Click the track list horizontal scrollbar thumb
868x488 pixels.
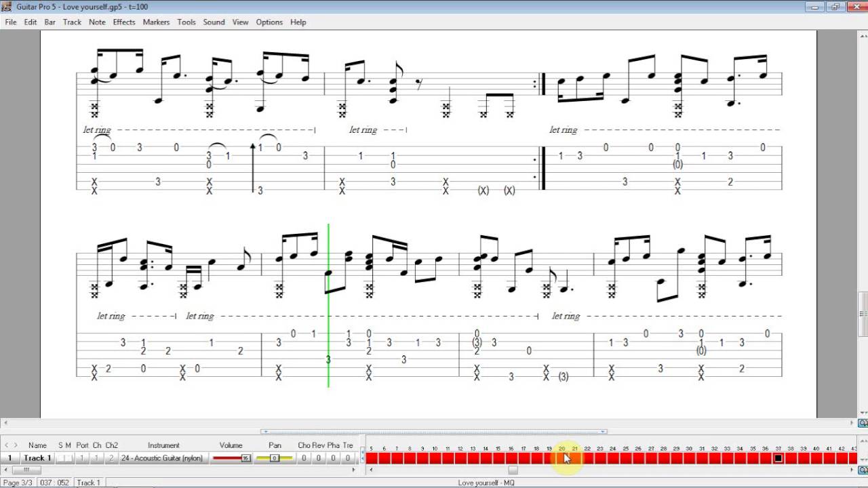click(x=26, y=470)
